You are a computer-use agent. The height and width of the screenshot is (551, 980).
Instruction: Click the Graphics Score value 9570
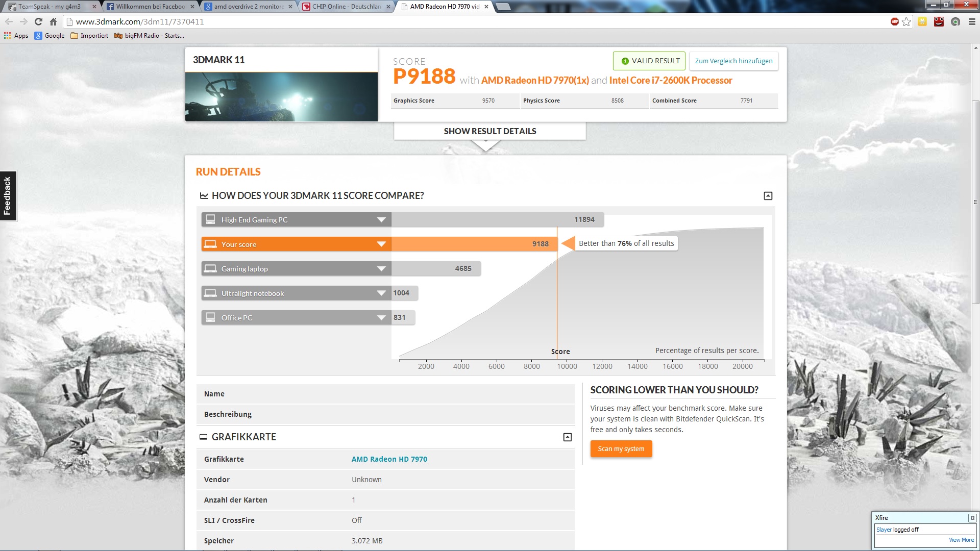488,101
